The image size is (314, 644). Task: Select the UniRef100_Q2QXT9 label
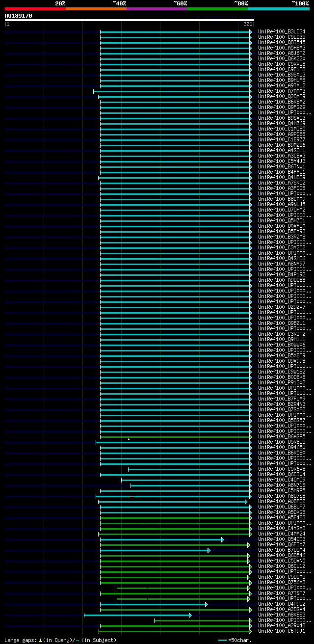282,97
